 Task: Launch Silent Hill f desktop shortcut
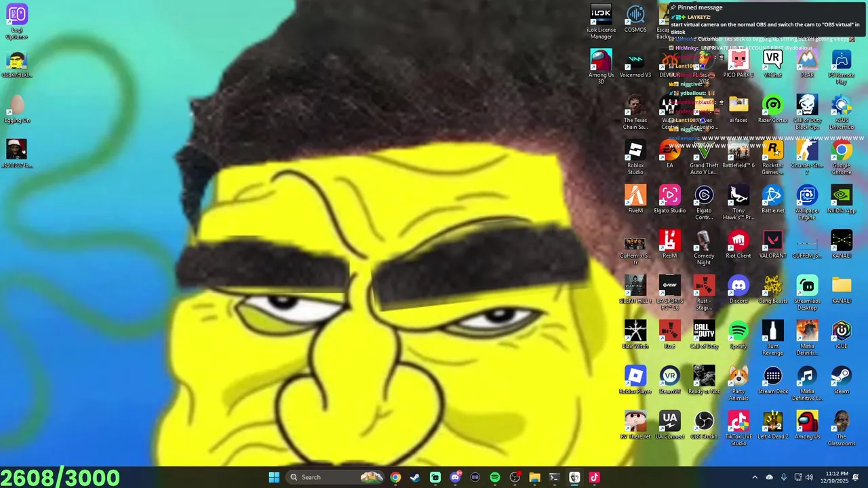[x=635, y=290]
